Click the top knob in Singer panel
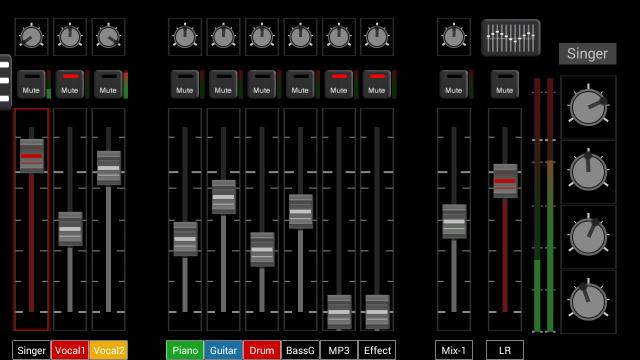The height and width of the screenshot is (360, 640). [588, 107]
